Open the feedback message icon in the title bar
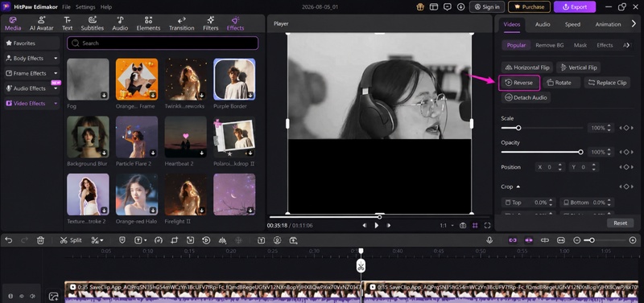The width and height of the screenshot is (644, 303). [x=448, y=7]
